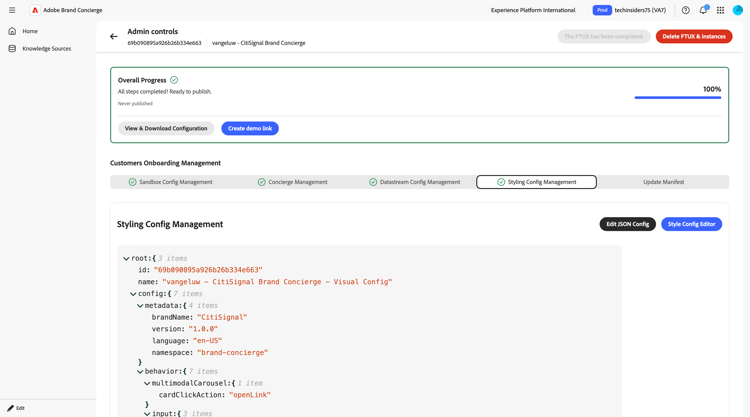Switch to Sandbox Config Management tab
Screen dimensions: 750x417
[170, 182]
